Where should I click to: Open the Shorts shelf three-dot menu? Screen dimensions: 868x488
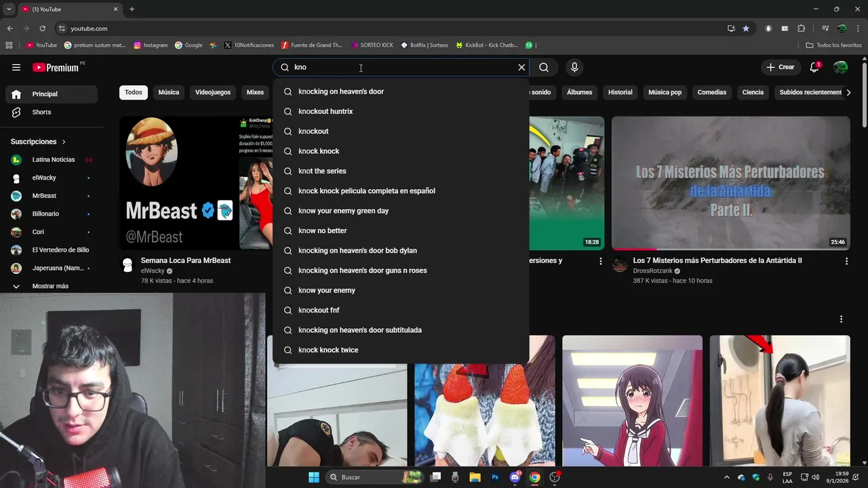click(x=841, y=319)
